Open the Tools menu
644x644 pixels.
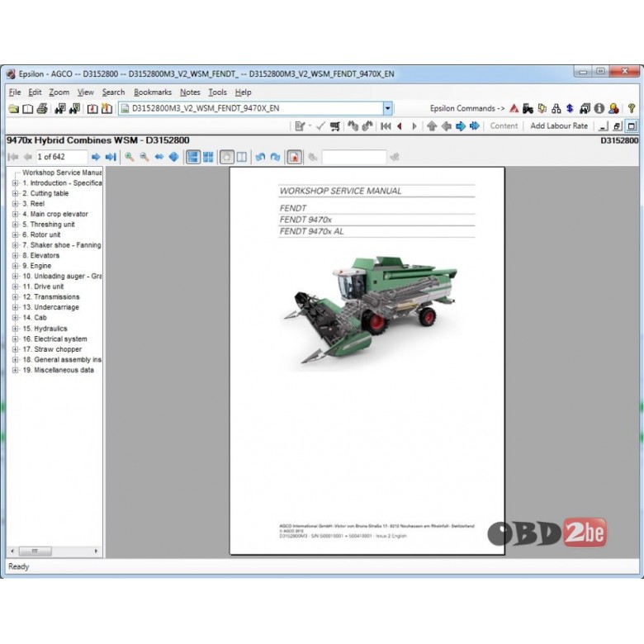(218, 92)
